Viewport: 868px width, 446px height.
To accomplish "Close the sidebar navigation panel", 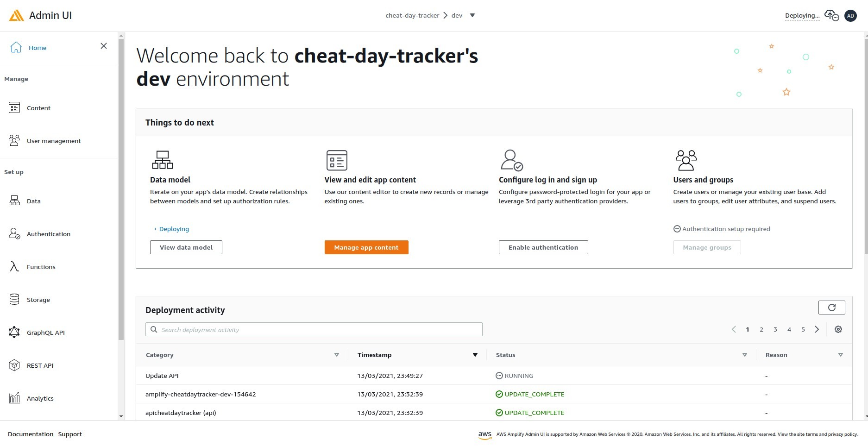I will (104, 46).
